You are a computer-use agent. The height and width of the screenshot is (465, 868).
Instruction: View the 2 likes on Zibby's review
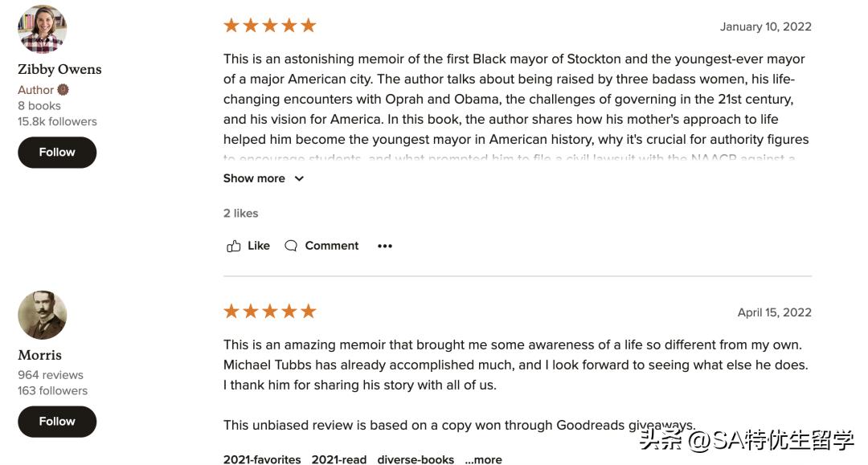(x=240, y=213)
